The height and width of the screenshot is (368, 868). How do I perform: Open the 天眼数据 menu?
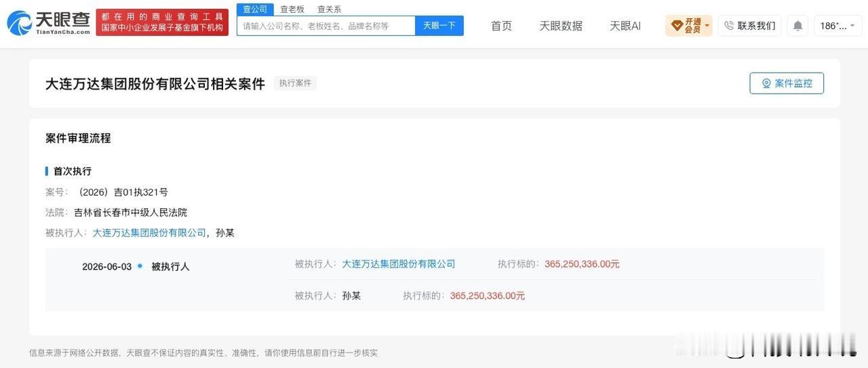point(561,26)
